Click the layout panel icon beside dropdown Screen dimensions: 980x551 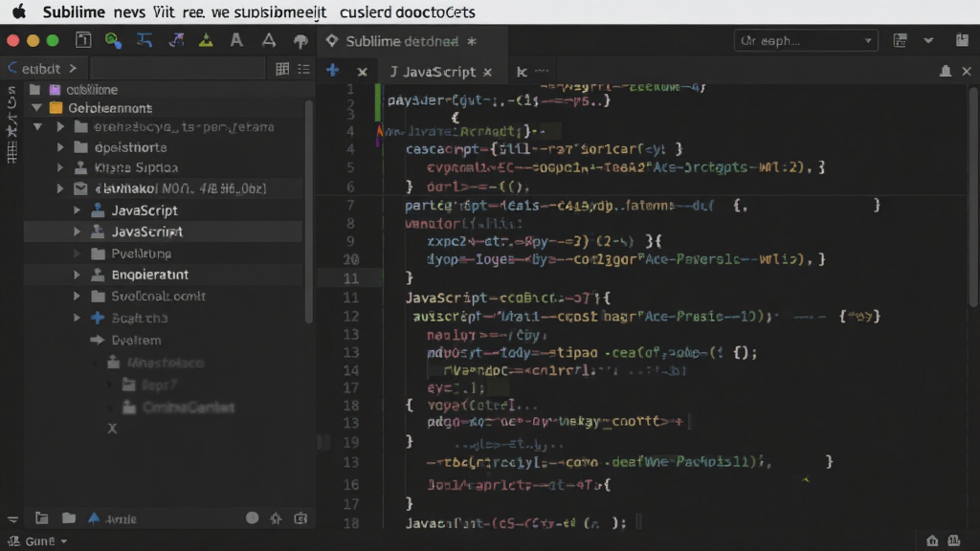[900, 40]
